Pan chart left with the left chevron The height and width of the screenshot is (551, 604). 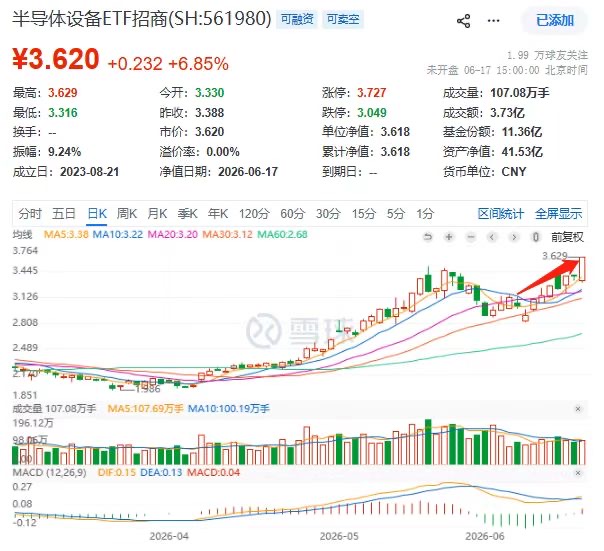tap(492, 237)
